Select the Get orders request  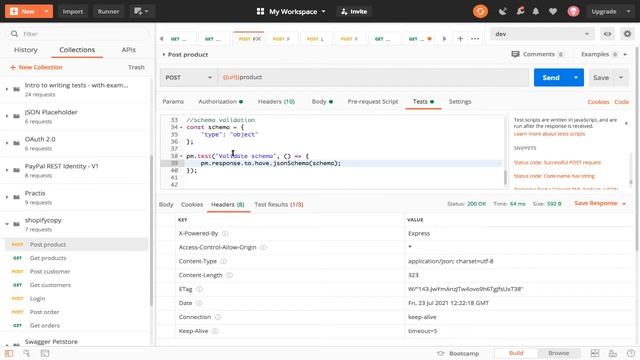[x=76, y=325]
